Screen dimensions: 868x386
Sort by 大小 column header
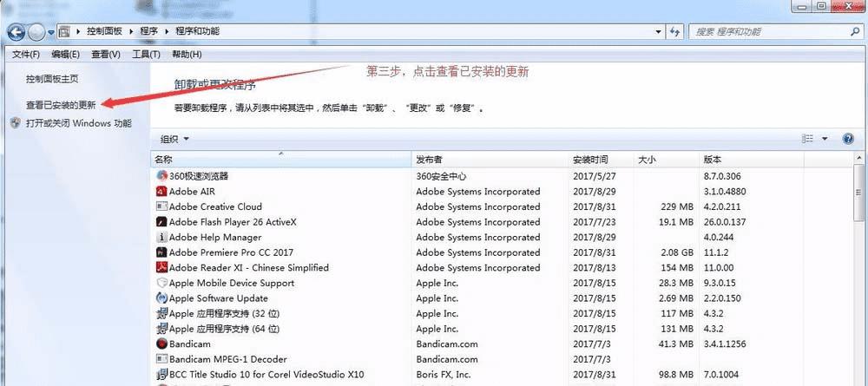pyautogui.click(x=666, y=160)
